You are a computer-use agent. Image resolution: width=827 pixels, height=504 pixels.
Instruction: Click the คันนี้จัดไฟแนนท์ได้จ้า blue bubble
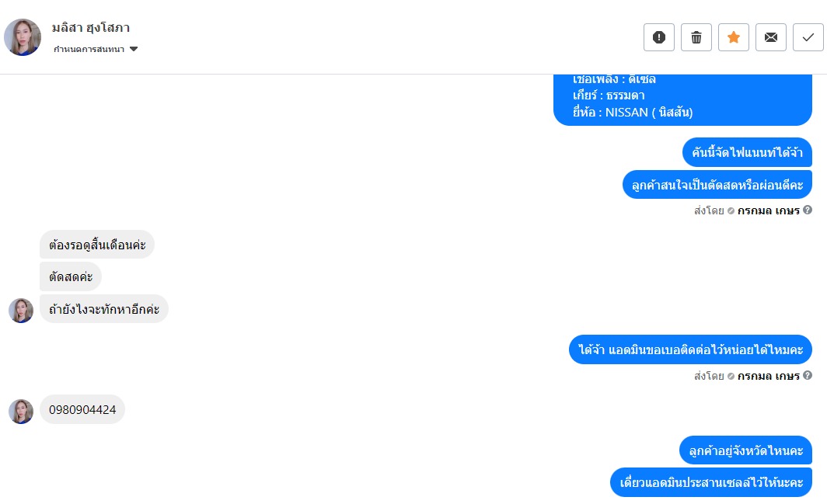coord(748,152)
